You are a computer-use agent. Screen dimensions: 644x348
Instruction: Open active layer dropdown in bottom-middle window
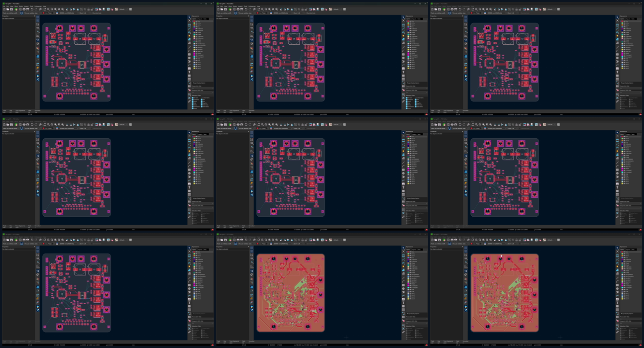[x=262, y=244]
